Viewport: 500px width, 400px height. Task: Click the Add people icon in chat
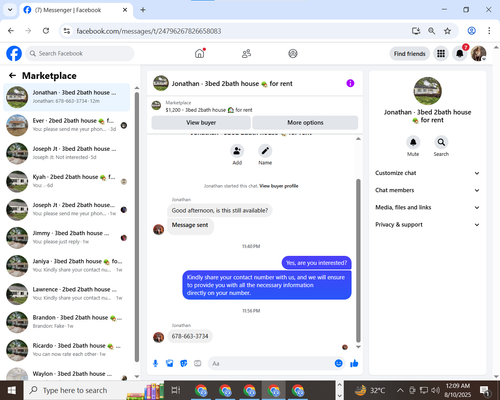[237, 151]
